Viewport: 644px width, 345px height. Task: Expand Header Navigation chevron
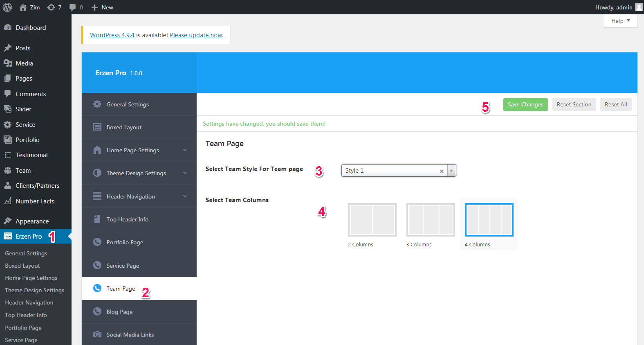pos(185,196)
